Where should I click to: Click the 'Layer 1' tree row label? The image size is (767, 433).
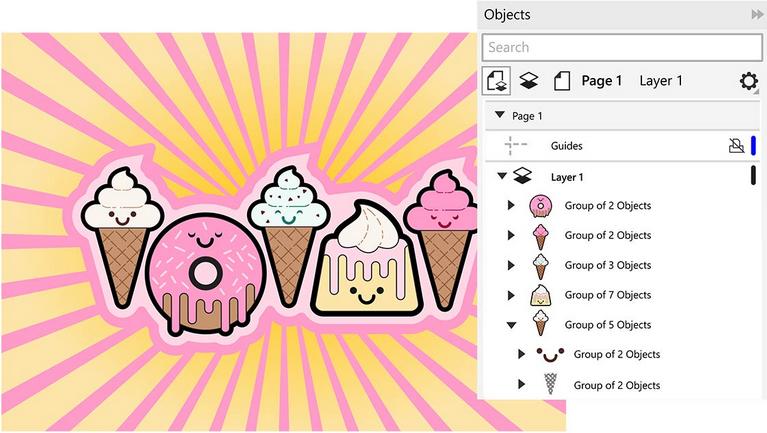567,177
